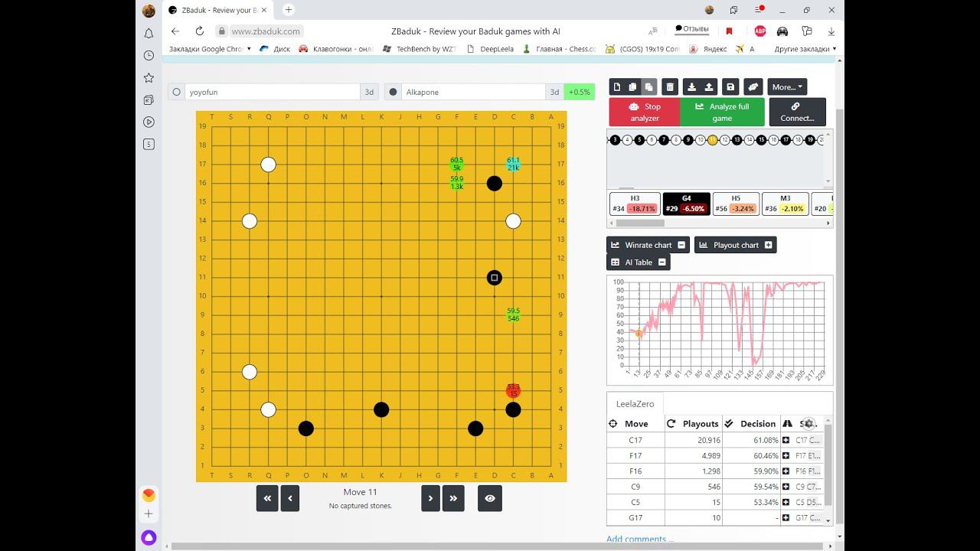This screenshot has height=551, width=980.
Task: Click the Alkapone player name field
Action: [473, 92]
